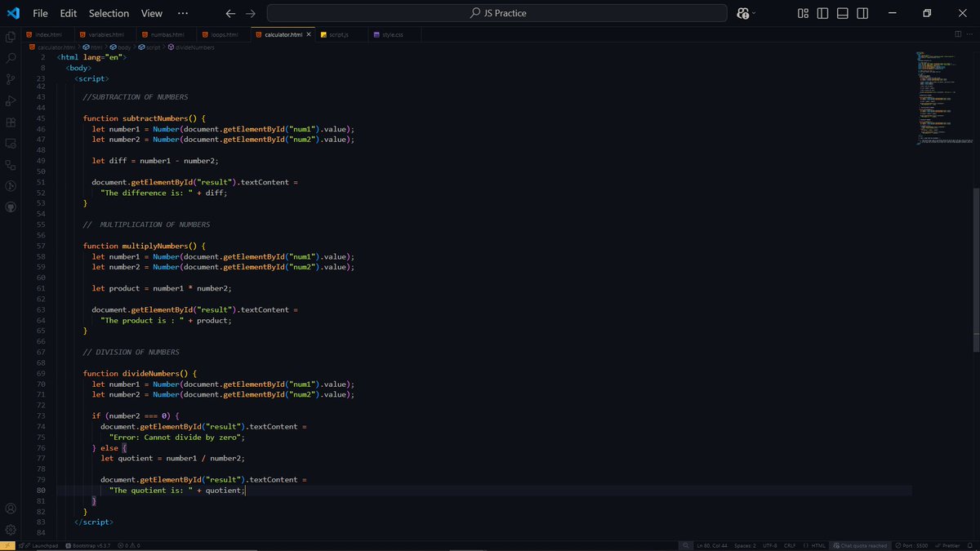Open the Settings gear icon
This screenshot has width=980, height=551.
11,529
